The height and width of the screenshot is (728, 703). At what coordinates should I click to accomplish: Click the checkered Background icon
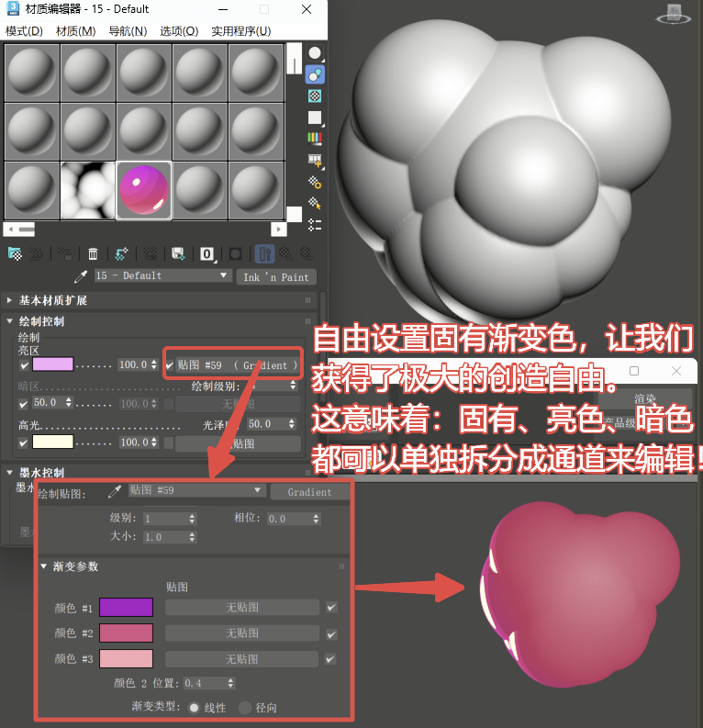pos(315,95)
